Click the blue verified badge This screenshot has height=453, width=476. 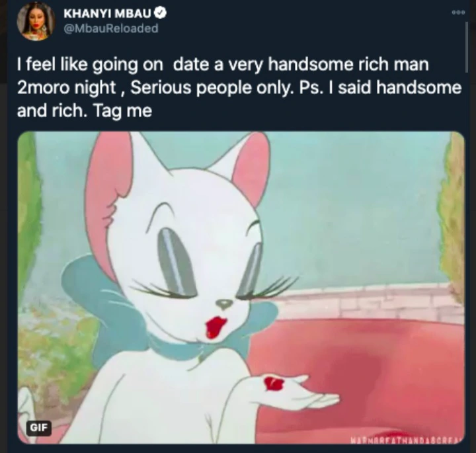pos(161,13)
